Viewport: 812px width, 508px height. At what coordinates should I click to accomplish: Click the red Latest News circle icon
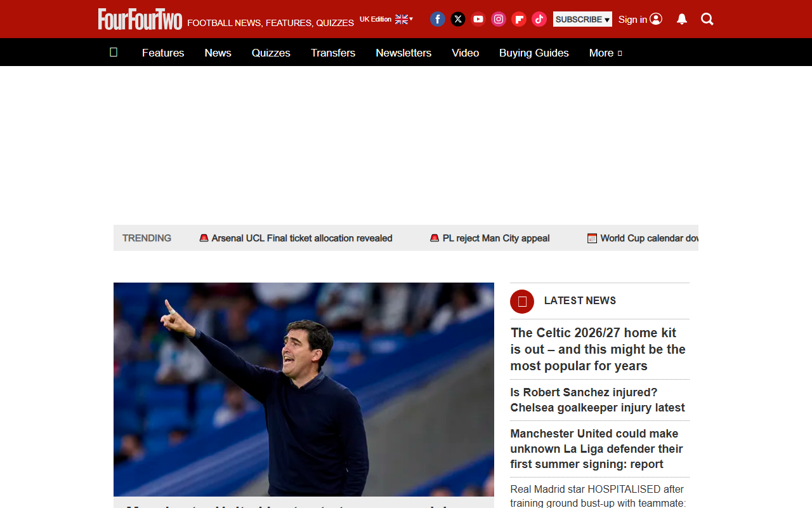(x=522, y=301)
